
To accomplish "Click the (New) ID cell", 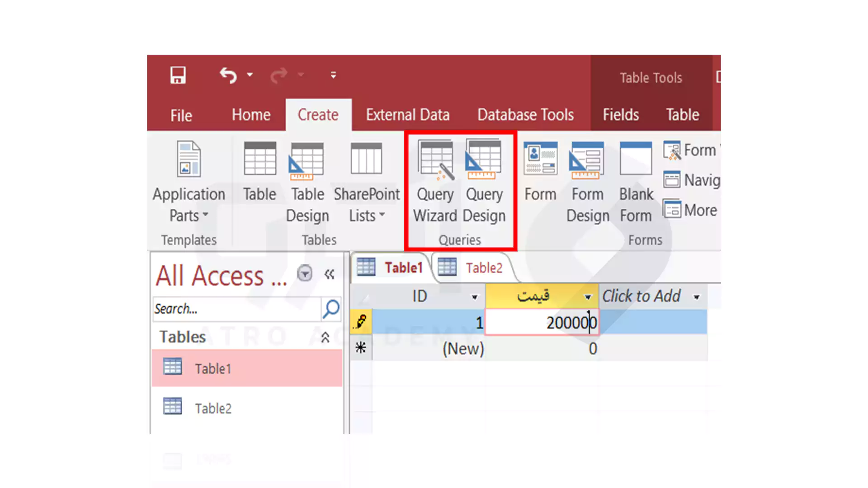I will point(429,348).
